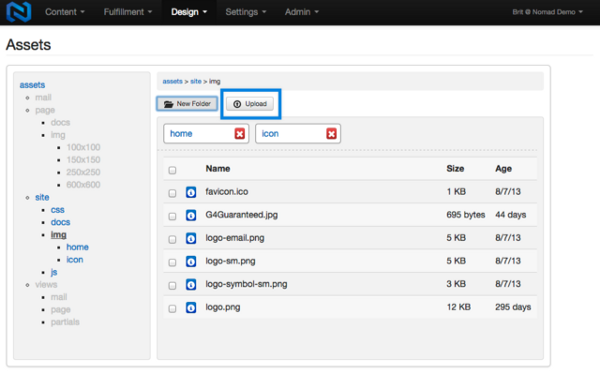This screenshot has height=373, width=600.
Task: Select icon subfolder under img in tree
Action: (75, 259)
